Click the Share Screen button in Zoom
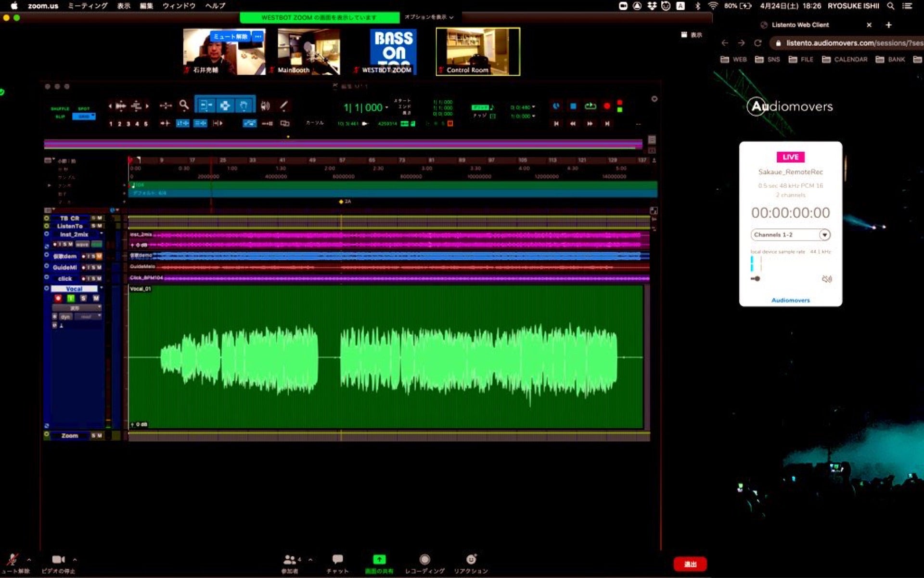The height and width of the screenshot is (578, 924). (x=379, y=563)
